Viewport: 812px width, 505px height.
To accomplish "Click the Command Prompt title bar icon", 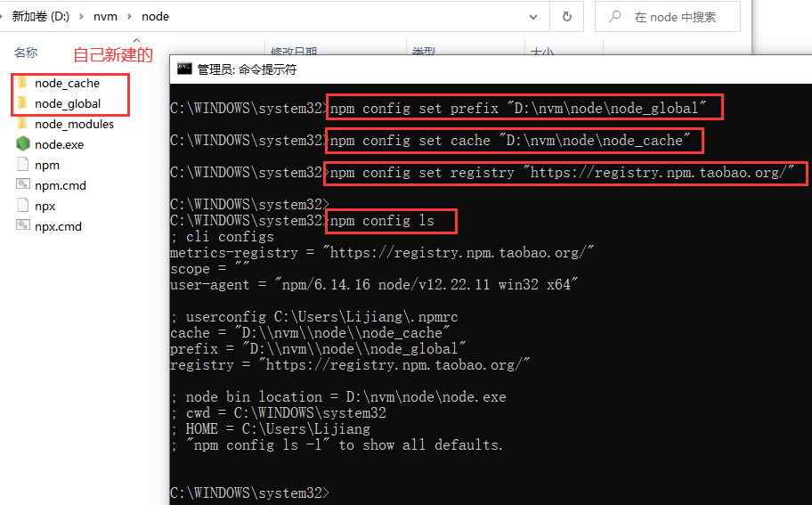I will (184, 69).
